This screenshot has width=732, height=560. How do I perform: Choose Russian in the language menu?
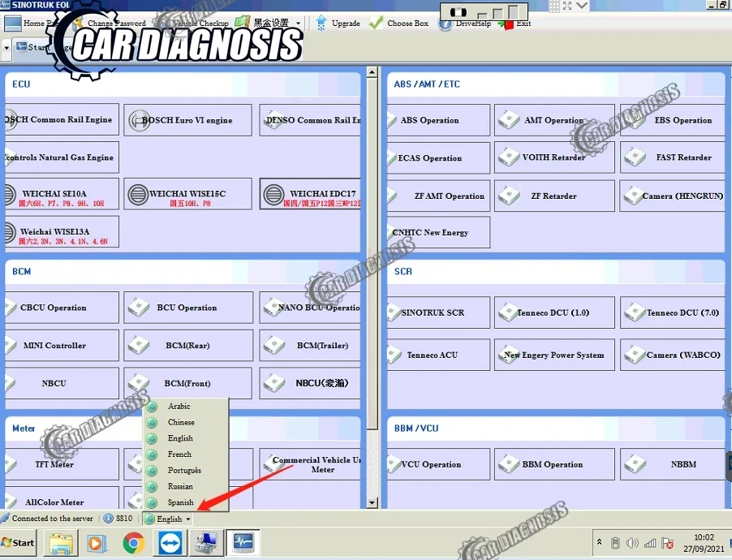pos(185,486)
